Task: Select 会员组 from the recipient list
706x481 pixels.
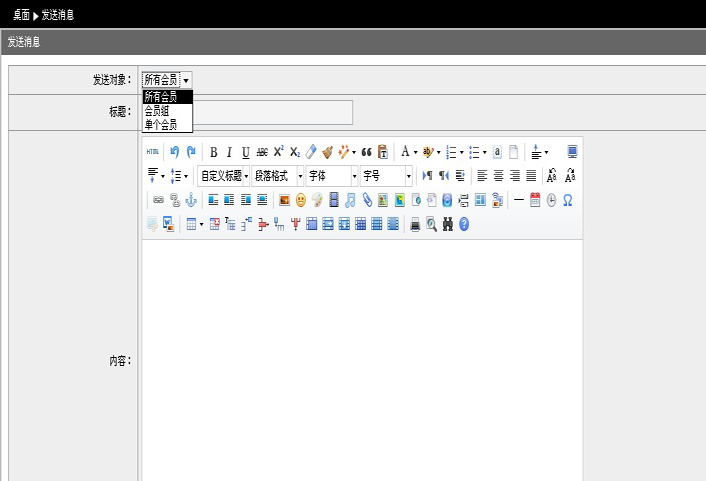Action: pos(157,111)
